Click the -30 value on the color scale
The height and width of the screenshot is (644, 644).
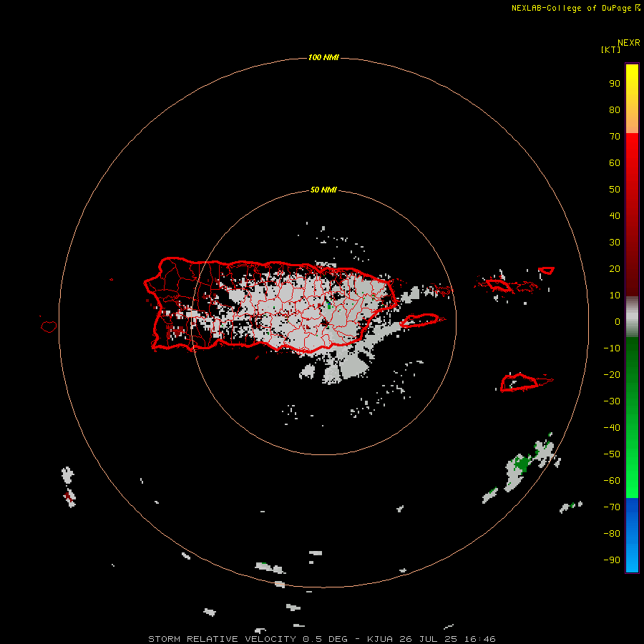click(612, 401)
